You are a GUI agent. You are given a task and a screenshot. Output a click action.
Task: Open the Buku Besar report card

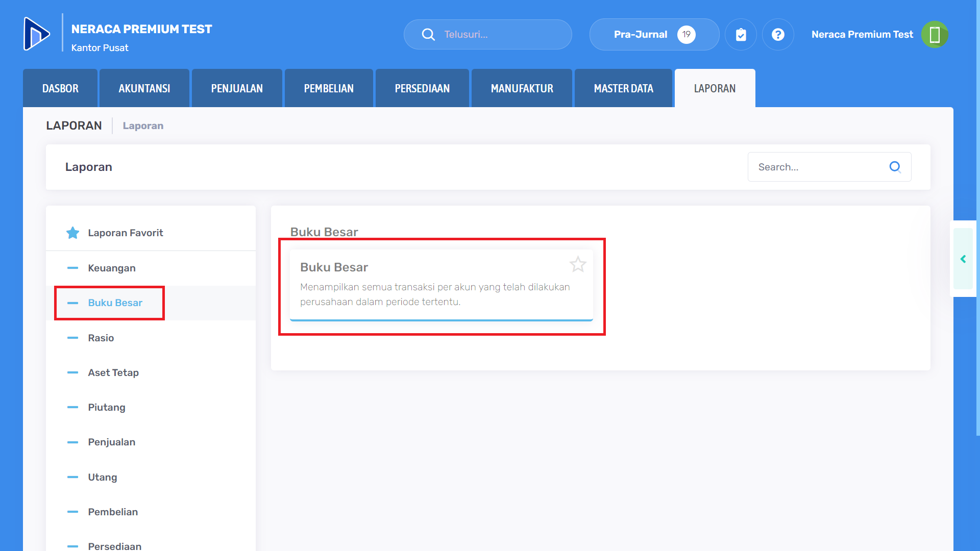point(434,286)
